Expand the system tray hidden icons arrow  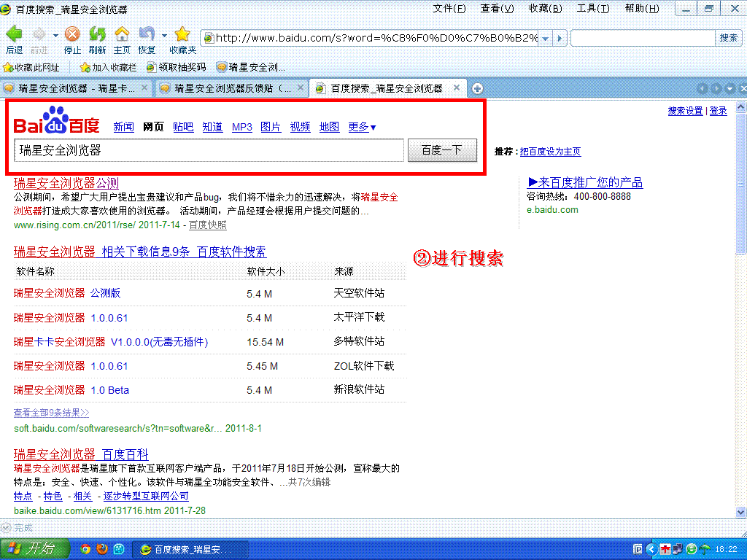[651, 550]
